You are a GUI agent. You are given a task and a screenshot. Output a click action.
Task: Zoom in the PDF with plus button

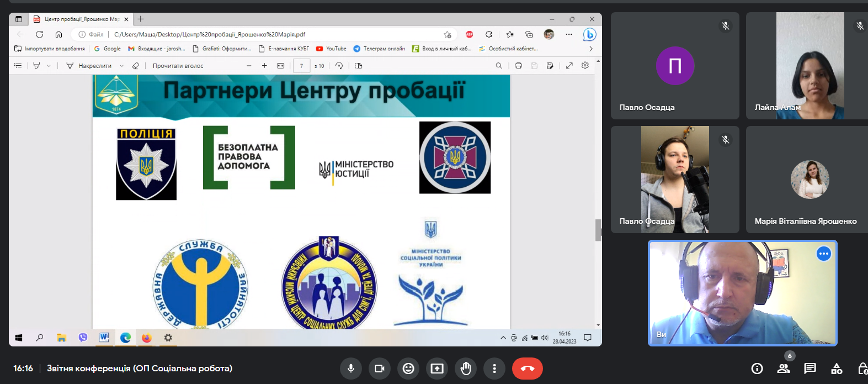(264, 66)
